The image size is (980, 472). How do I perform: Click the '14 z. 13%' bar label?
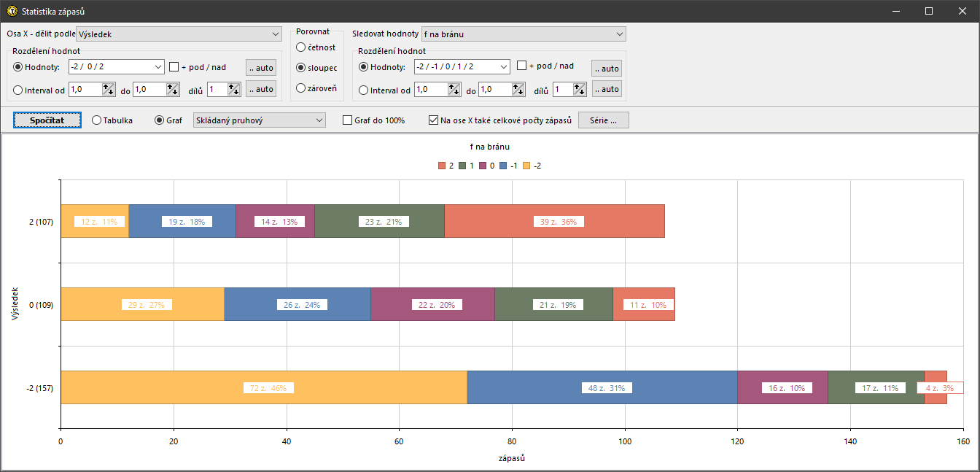tap(278, 222)
